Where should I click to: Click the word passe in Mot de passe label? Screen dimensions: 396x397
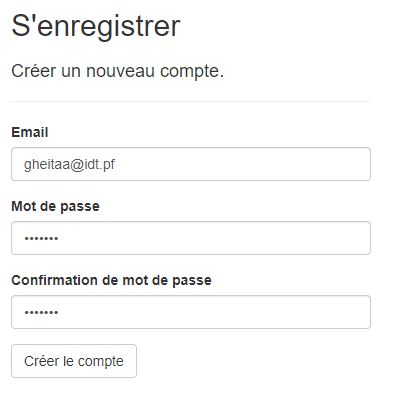(x=80, y=207)
